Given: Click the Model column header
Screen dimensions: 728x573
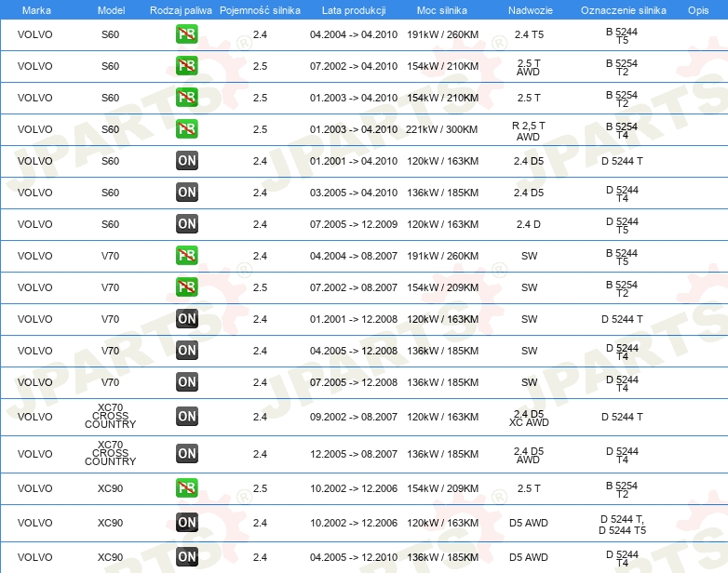Looking at the screenshot, I should pos(111,10).
